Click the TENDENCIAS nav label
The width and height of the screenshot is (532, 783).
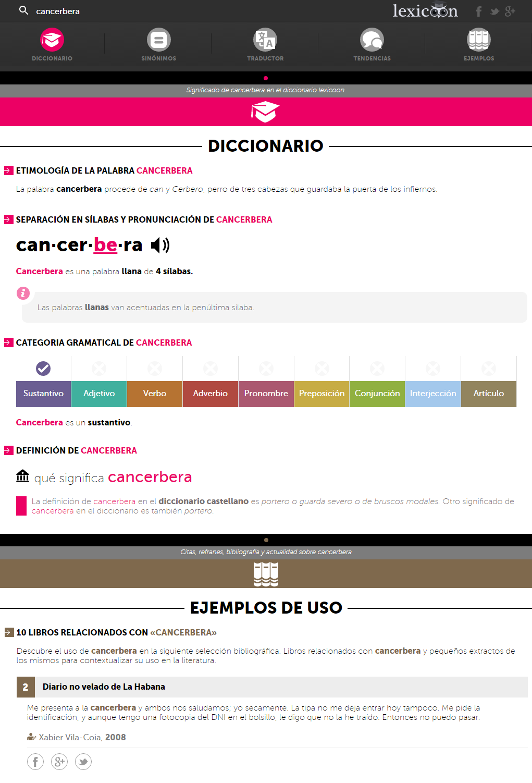pyautogui.click(x=372, y=58)
